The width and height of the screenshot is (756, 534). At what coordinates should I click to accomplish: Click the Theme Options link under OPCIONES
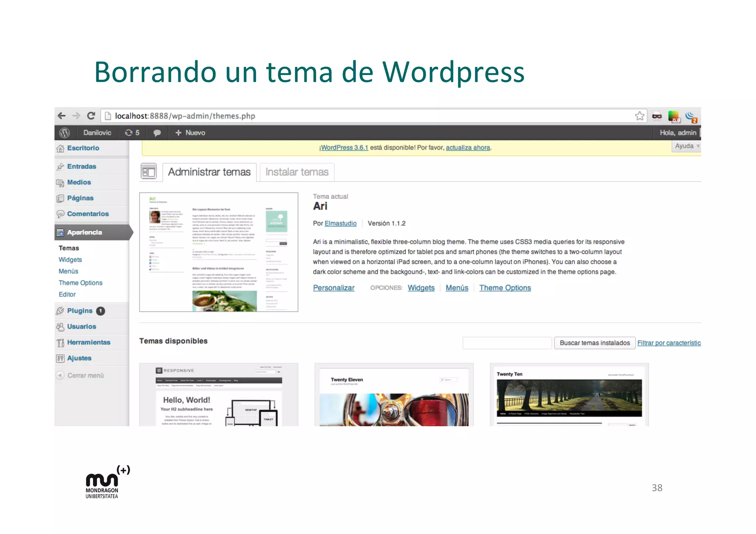click(x=505, y=288)
